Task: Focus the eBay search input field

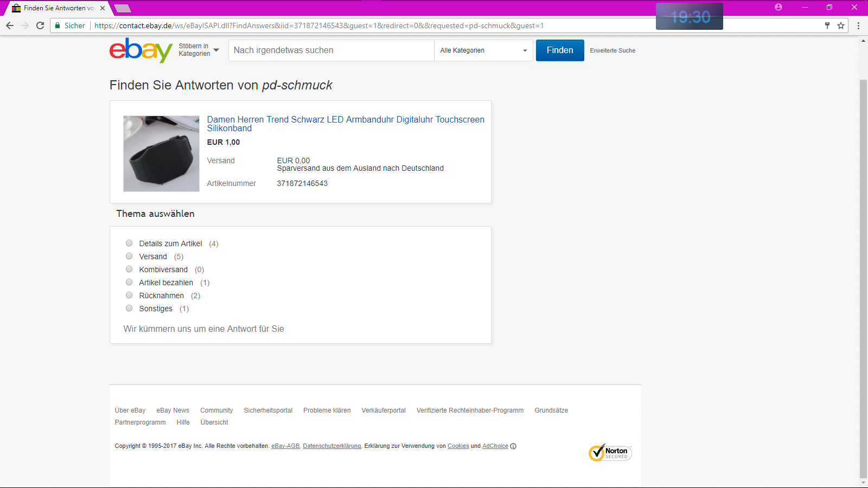Action: coord(331,50)
